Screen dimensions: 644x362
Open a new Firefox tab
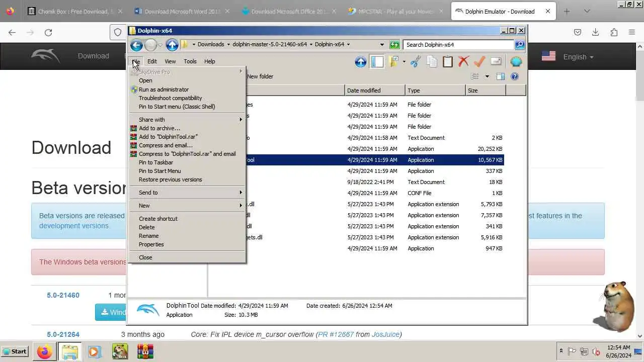point(567,11)
